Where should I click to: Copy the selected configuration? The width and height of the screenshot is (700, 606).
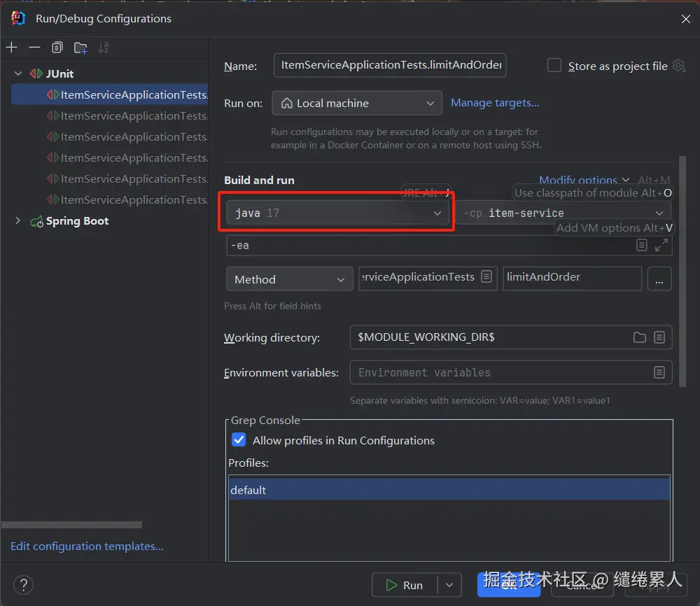coord(57,48)
